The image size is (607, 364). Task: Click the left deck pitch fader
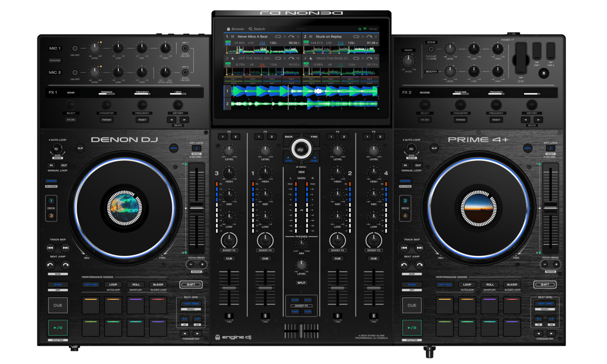[x=196, y=208]
